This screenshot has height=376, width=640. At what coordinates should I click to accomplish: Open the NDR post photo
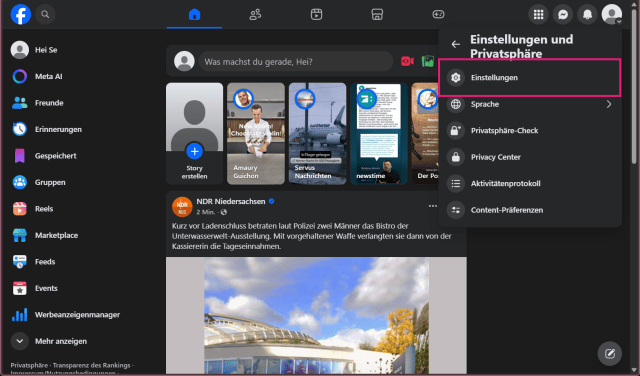pos(316,315)
